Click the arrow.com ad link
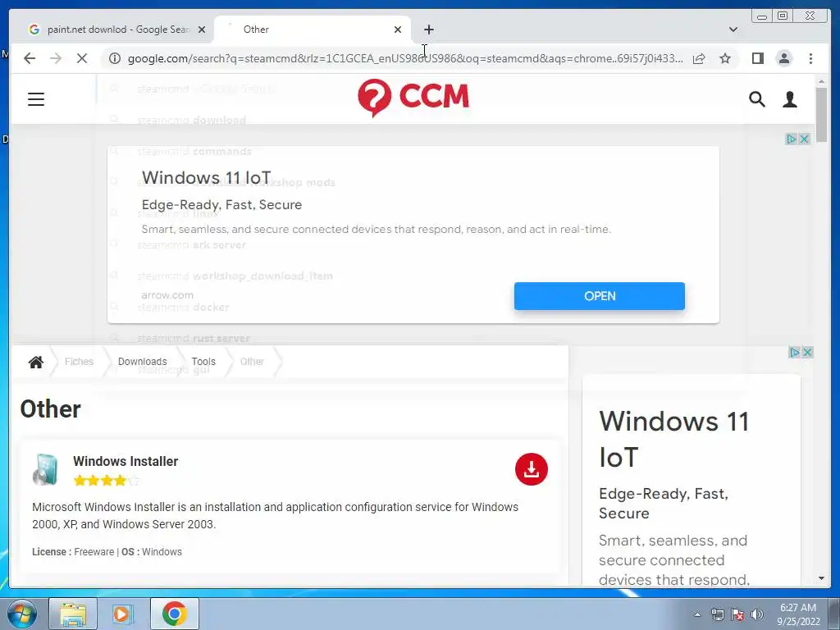Viewport: 840px width, 630px height. tap(167, 295)
